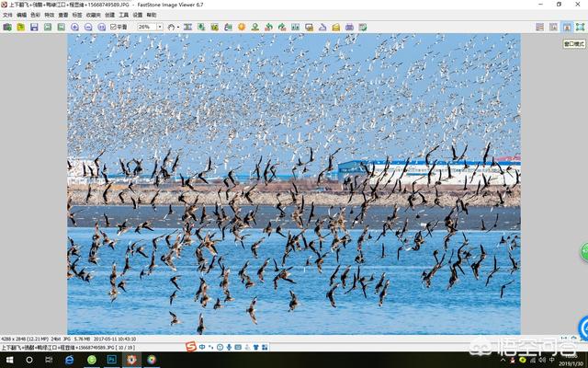Viewport: 588px width, 368px height.
Task: Open the 工具 menu
Action: pos(124,15)
